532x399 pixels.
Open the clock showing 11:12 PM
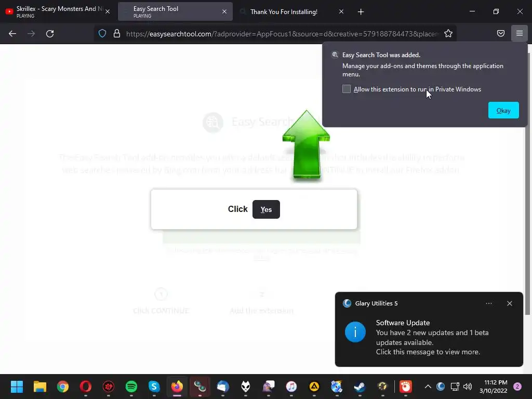pyautogui.click(x=494, y=387)
